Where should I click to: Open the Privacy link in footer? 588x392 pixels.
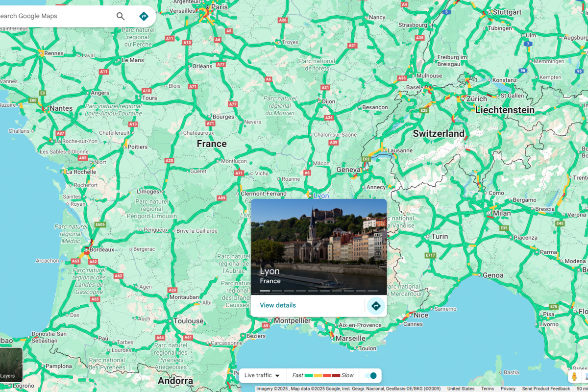508,389
